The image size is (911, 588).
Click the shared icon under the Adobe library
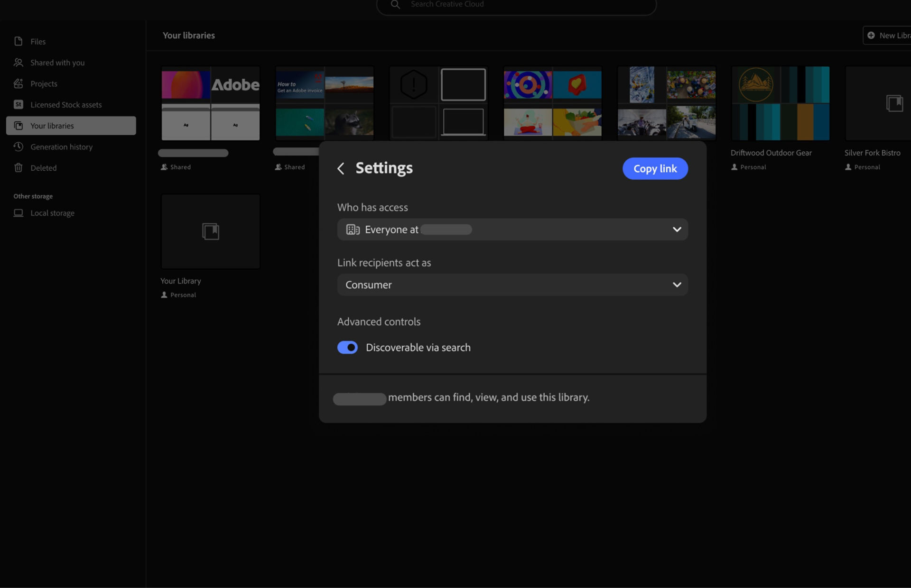[x=164, y=167]
